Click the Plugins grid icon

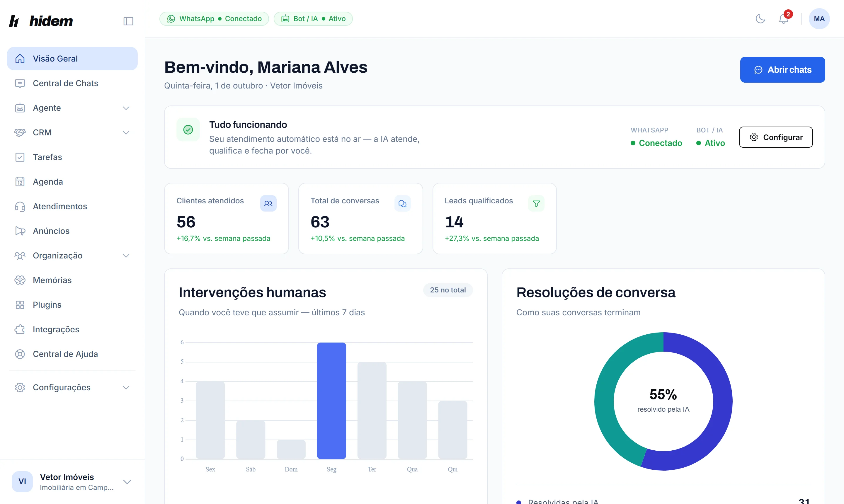pos(20,305)
